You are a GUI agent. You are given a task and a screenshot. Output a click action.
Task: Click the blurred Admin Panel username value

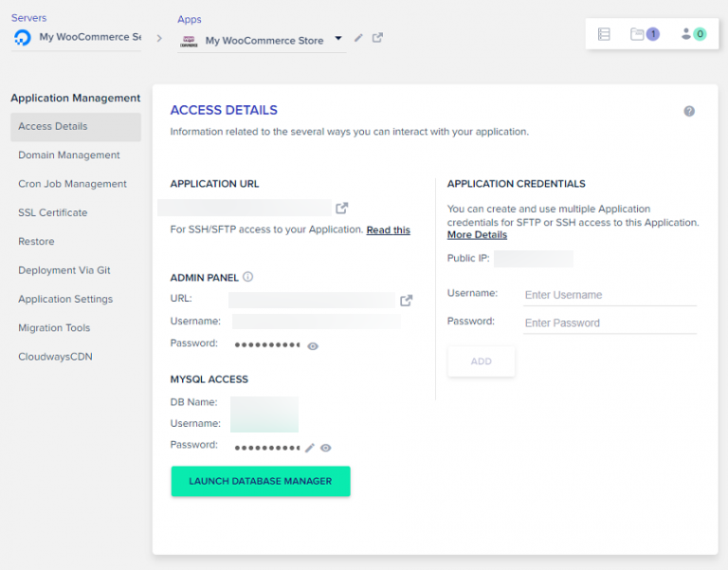[x=317, y=322]
